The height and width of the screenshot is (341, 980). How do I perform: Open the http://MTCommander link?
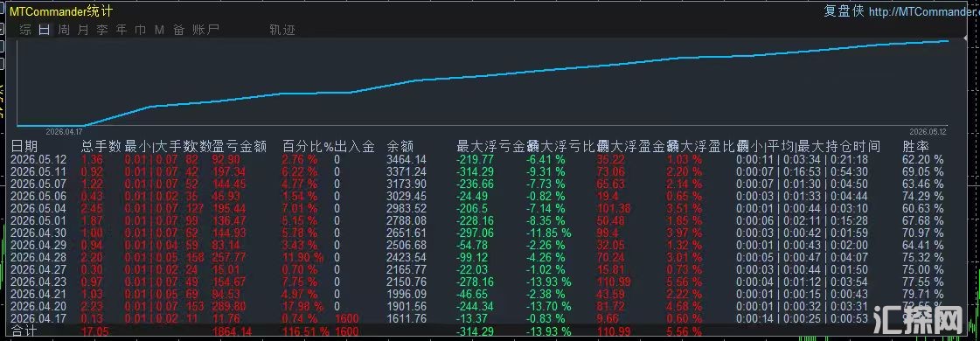point(924,12)
